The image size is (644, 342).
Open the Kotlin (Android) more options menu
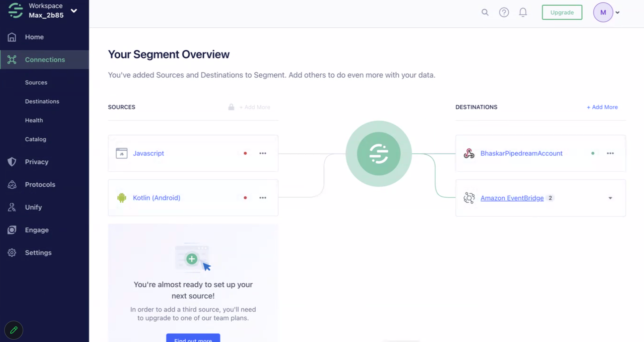(263, 197)
